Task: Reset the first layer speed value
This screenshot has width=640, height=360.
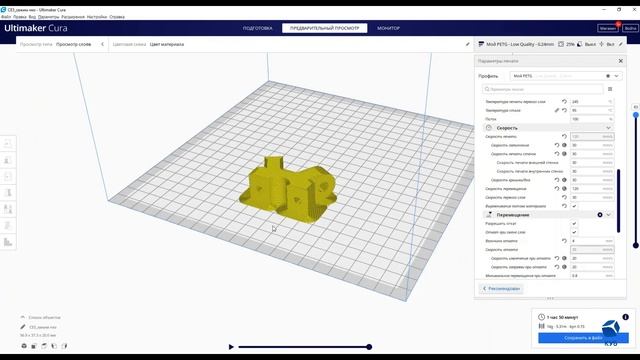Action: [564, 198]
